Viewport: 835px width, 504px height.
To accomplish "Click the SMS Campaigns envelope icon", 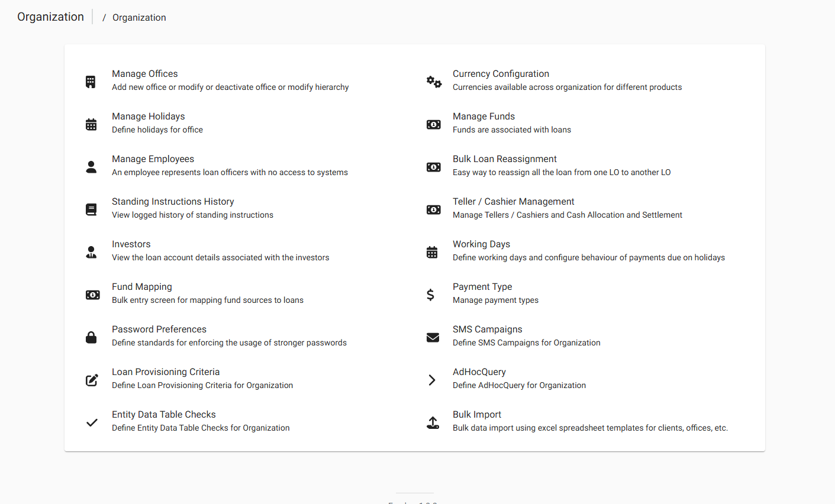I will coord(433,337).
